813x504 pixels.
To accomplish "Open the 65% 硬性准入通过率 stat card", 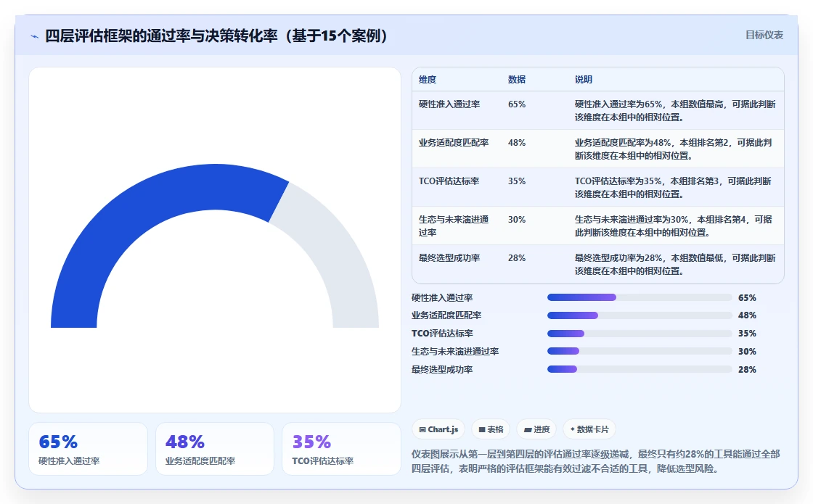I will [x=88, y=449].
